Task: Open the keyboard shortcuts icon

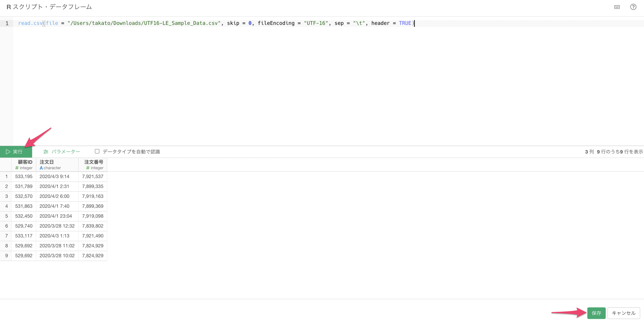Action: pos(617,7)
